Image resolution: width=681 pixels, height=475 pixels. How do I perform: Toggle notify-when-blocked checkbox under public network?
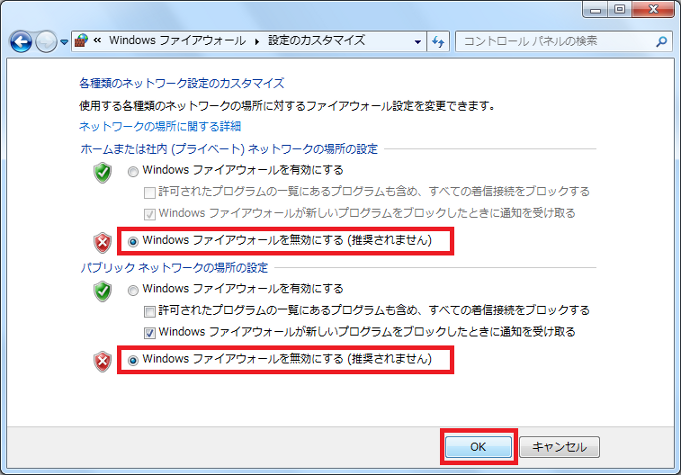click(149, 331)
